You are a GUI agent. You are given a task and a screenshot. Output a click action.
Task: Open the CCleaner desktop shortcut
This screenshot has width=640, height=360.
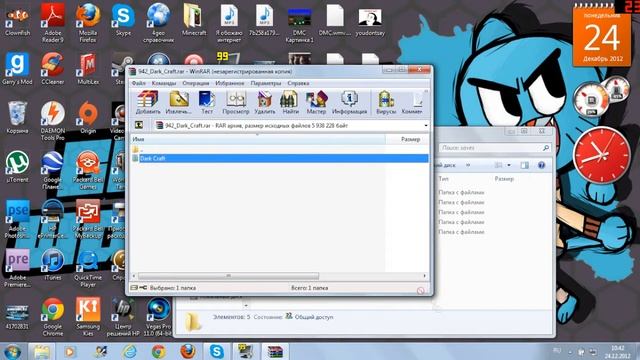[x=53, y=69]
